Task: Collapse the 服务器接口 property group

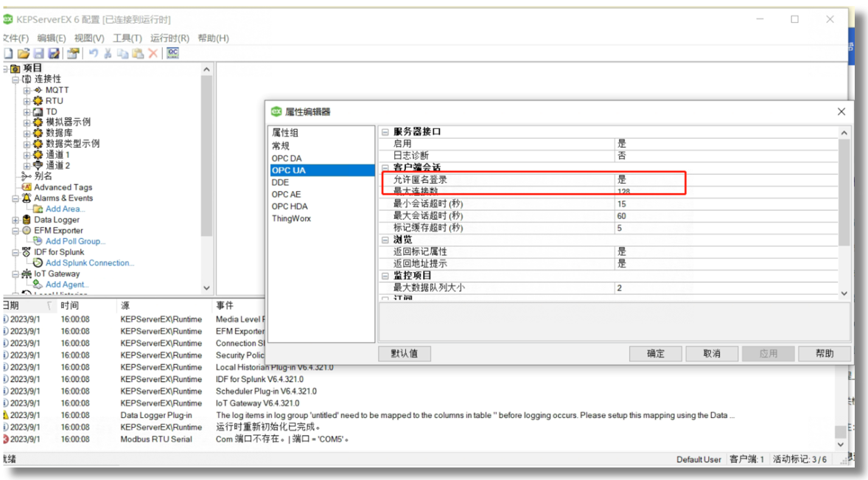Action: tap(385, 132)
